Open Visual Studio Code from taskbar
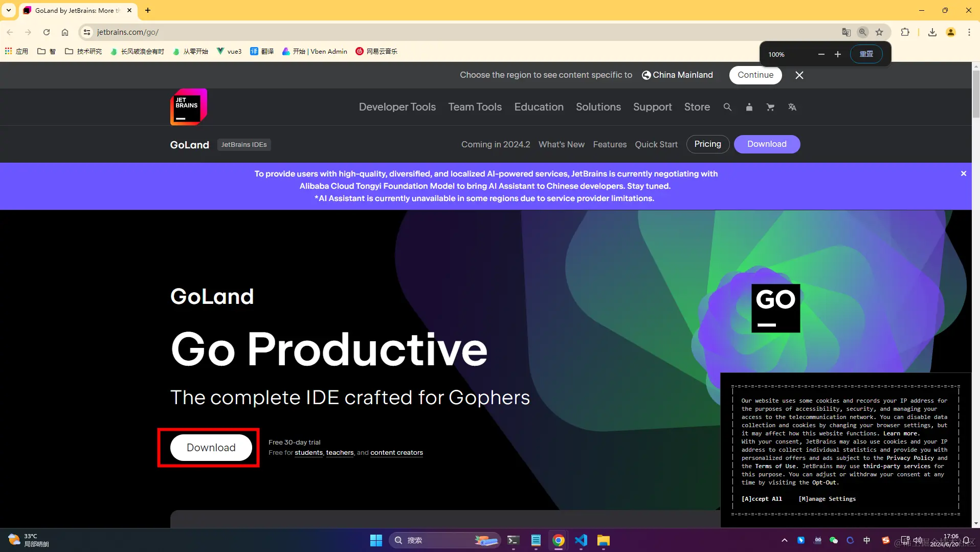The image size is (980, 552). (581, 540)
